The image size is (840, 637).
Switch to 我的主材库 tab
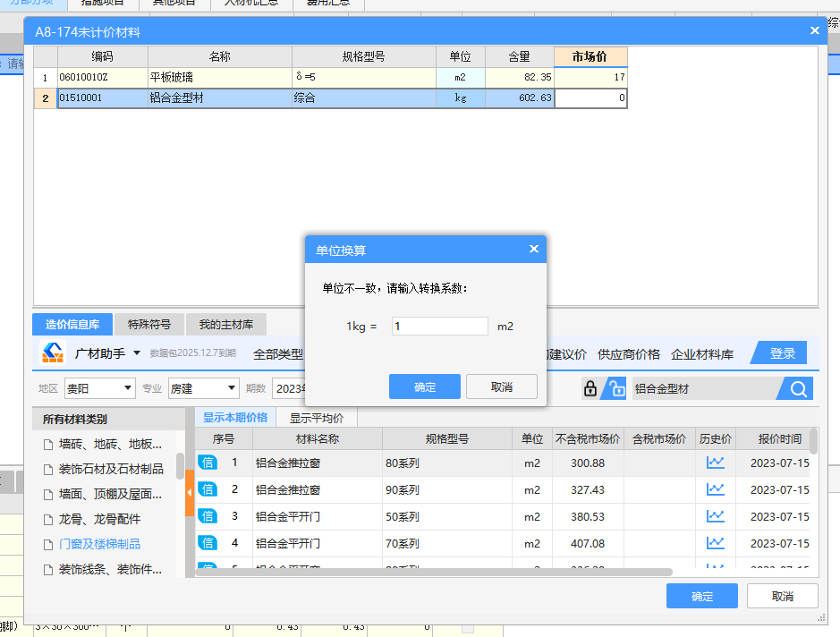226,324
